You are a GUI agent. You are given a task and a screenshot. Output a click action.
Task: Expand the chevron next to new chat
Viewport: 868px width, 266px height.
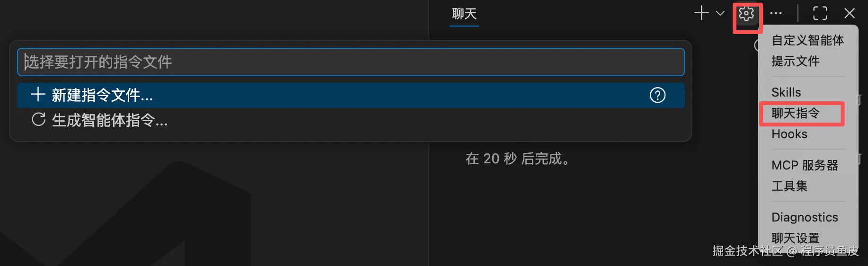click(x=720, y=14)
